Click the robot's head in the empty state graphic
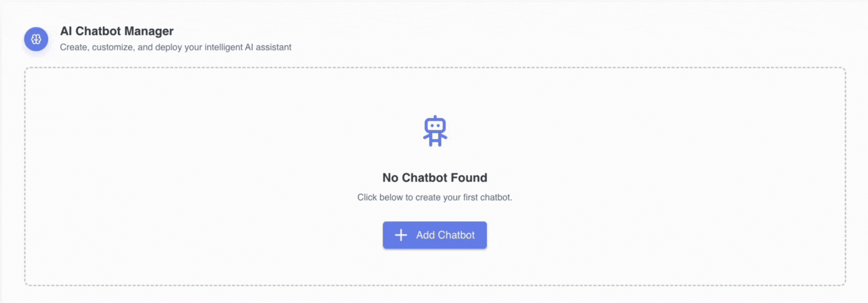Viewport: 868px width, 303px height. [435, 123]
